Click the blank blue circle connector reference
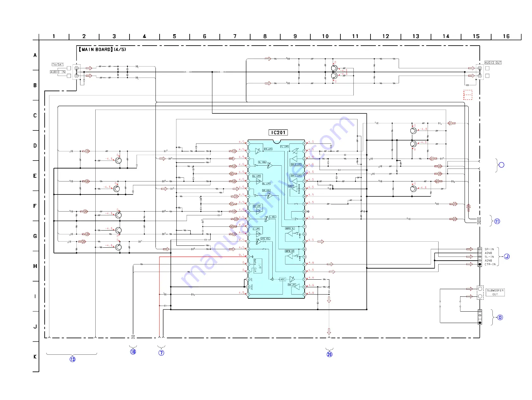This screenshot has width=532, height=400. pyautogui.click(x=501, y=165)
